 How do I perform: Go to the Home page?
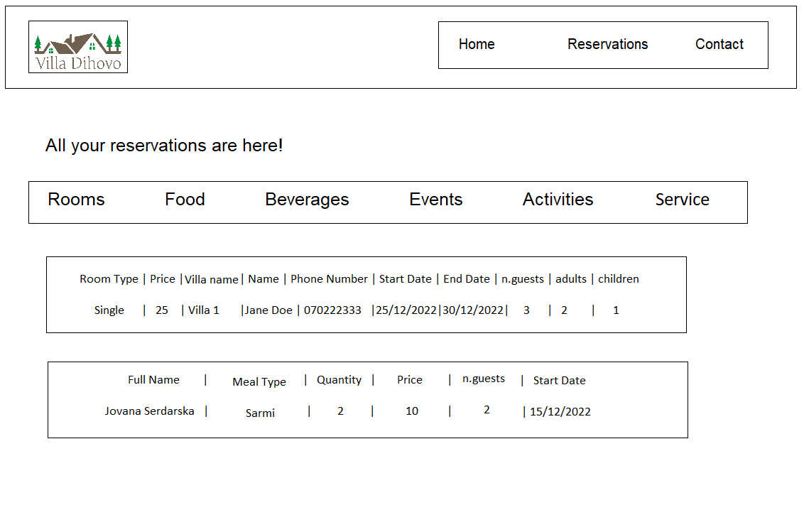tap(477, 44)
